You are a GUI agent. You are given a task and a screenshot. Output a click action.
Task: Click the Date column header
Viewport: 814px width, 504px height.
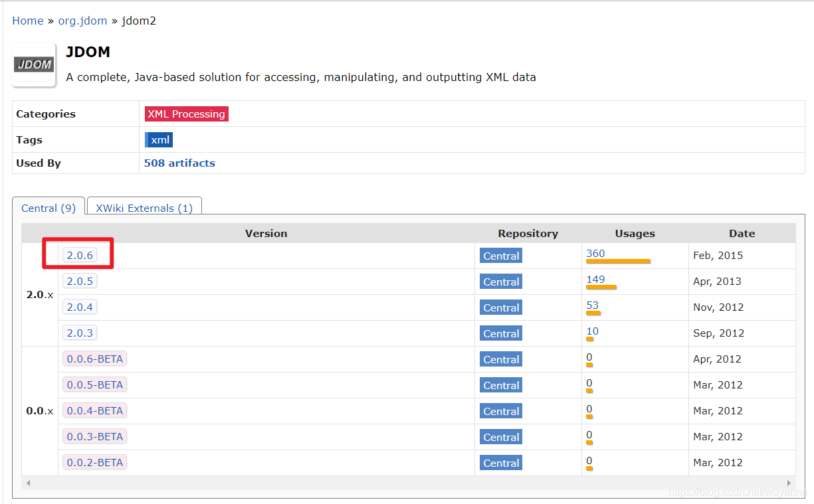tap(742, 234)
